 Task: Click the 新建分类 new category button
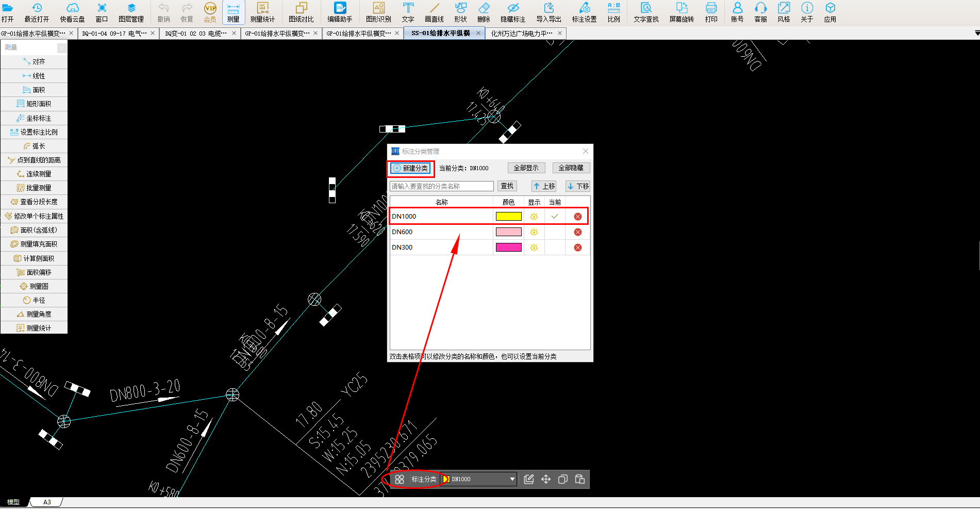click(x=410, y=168)
